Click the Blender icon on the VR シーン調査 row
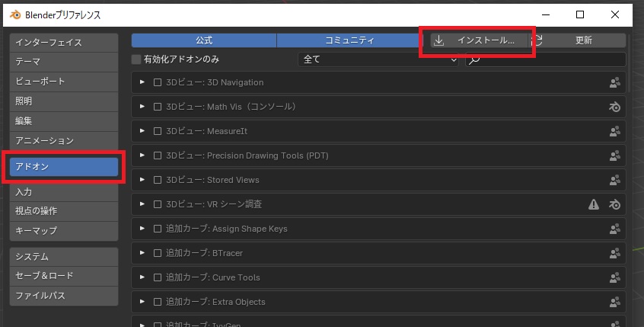 (614, 204)
